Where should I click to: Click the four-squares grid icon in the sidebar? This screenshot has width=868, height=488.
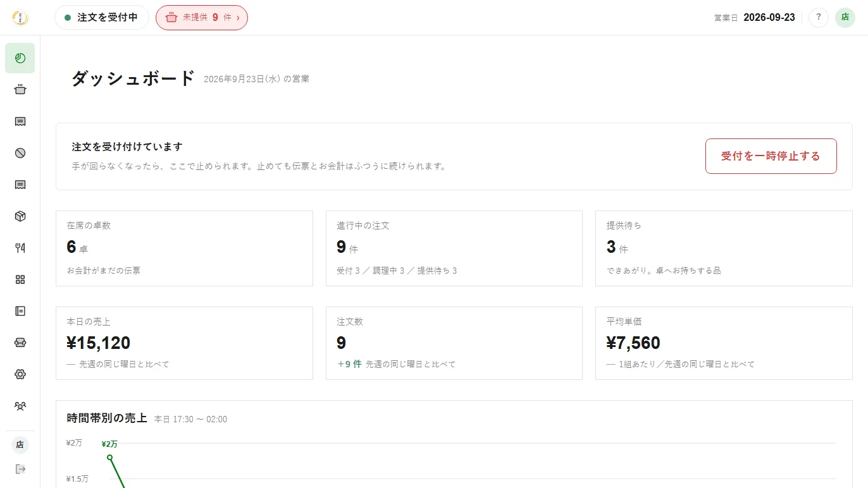[x=20, y=279]
